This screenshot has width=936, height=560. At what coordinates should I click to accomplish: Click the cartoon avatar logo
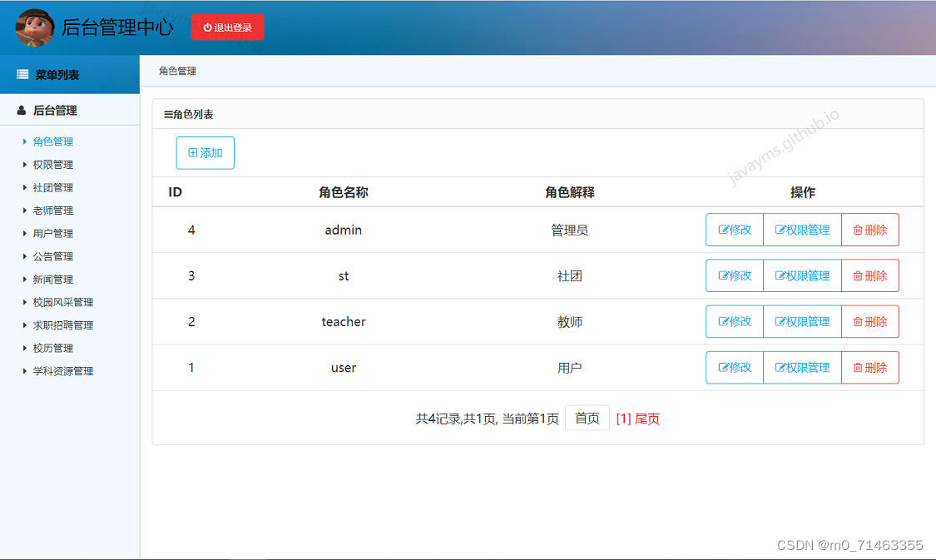(34, 27)
